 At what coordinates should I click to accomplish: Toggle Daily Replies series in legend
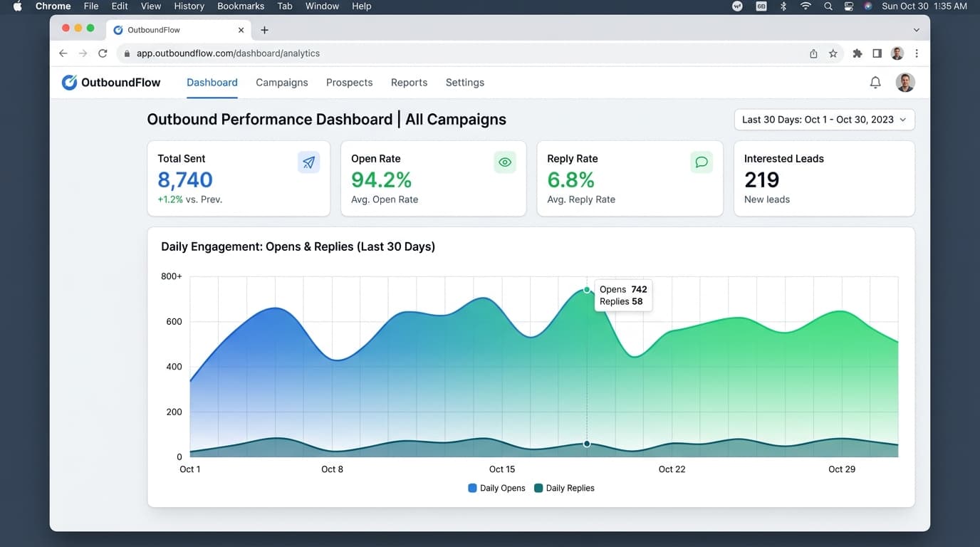coord(564,488)
